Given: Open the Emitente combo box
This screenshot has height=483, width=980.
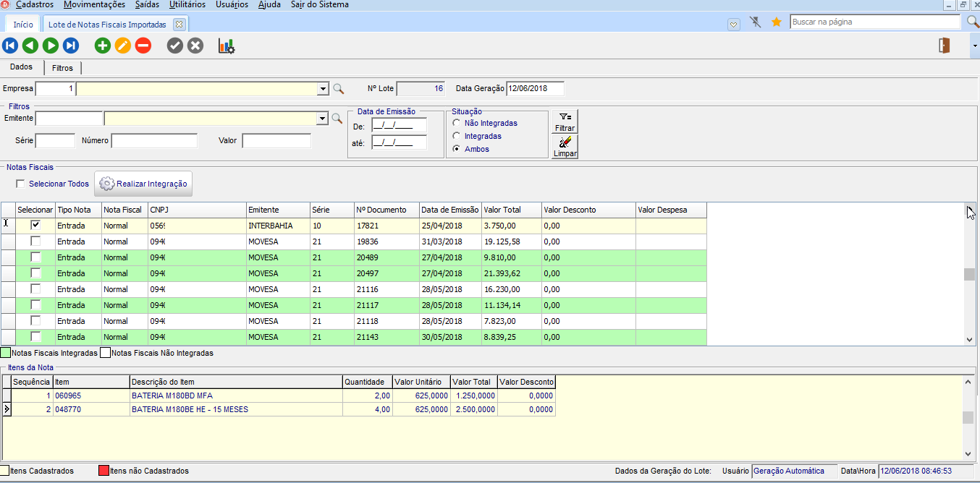Looking at the screenshot, I should [323, 119].
